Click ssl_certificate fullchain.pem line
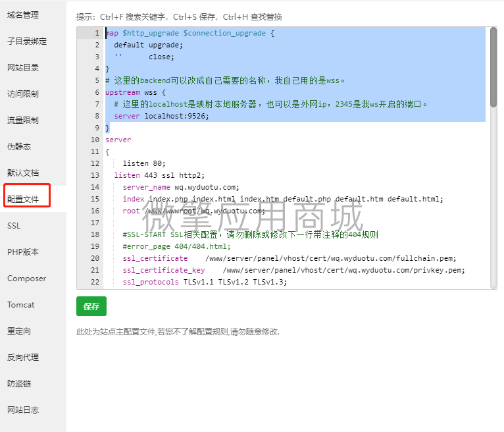504x432 pixels. pyautogui.click(x=290, y=259)
